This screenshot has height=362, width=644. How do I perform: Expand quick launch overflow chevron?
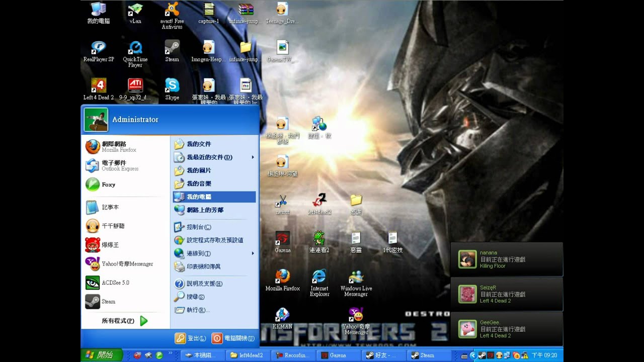coord(170,353)
